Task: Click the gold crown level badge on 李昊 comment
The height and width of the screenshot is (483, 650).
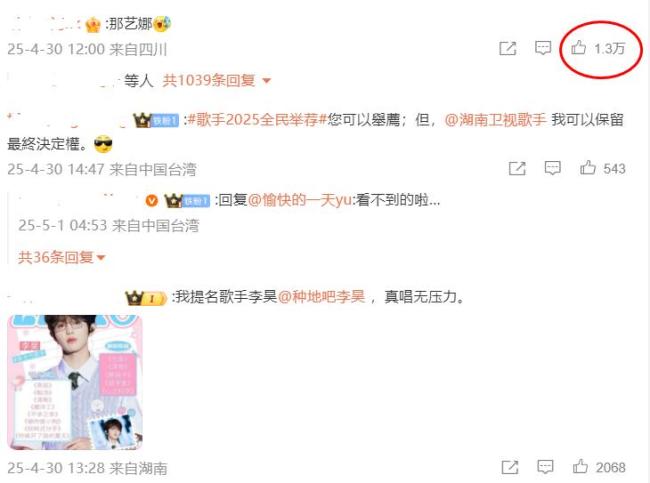Action: pyautogui.click(x=146, y=298)
